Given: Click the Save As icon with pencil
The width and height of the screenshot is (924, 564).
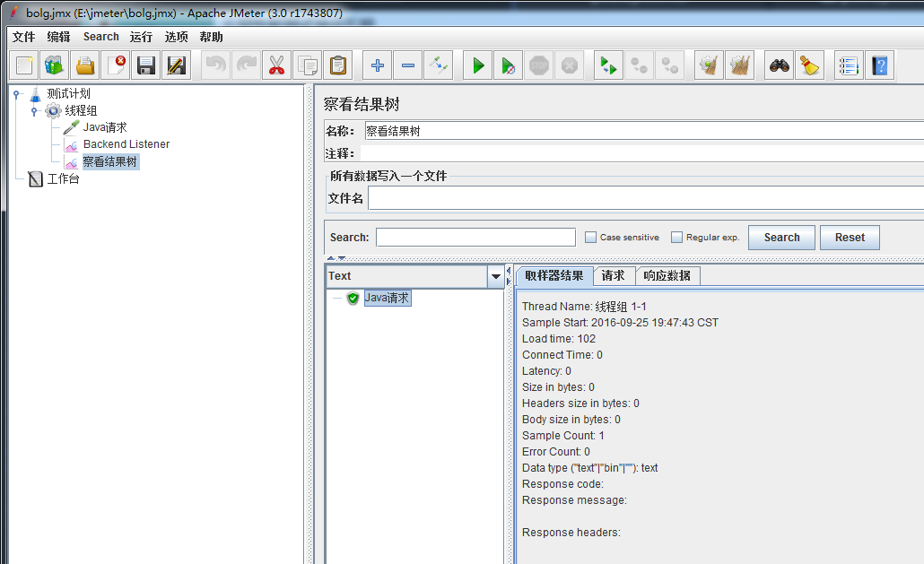Looking at the screenshot, I should [177, 65].
